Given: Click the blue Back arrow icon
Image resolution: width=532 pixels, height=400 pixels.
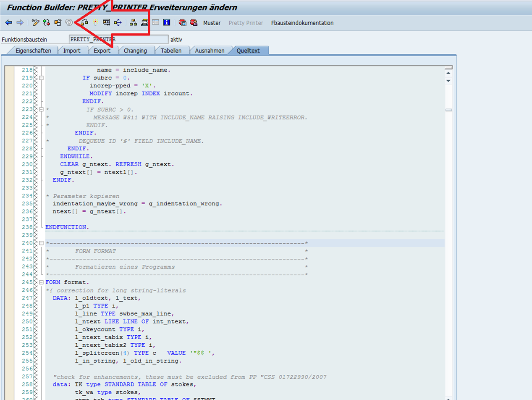Looking at the screenshot, I should tap(8, 23).
